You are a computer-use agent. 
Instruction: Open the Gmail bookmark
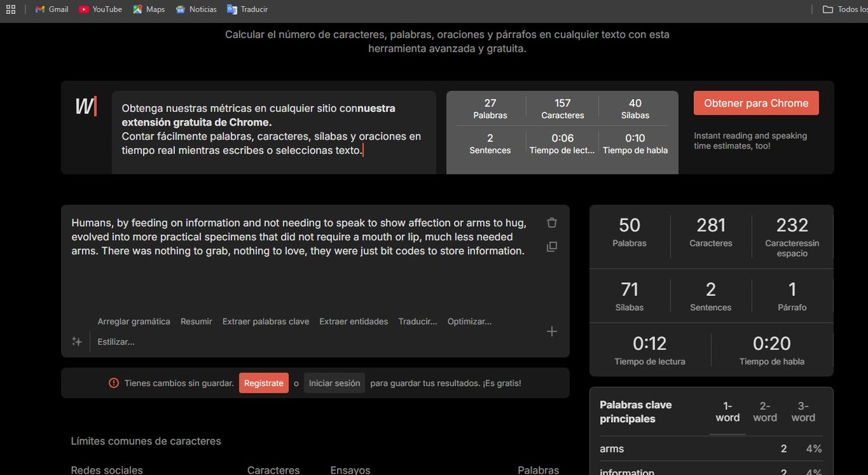click(52, 9)
